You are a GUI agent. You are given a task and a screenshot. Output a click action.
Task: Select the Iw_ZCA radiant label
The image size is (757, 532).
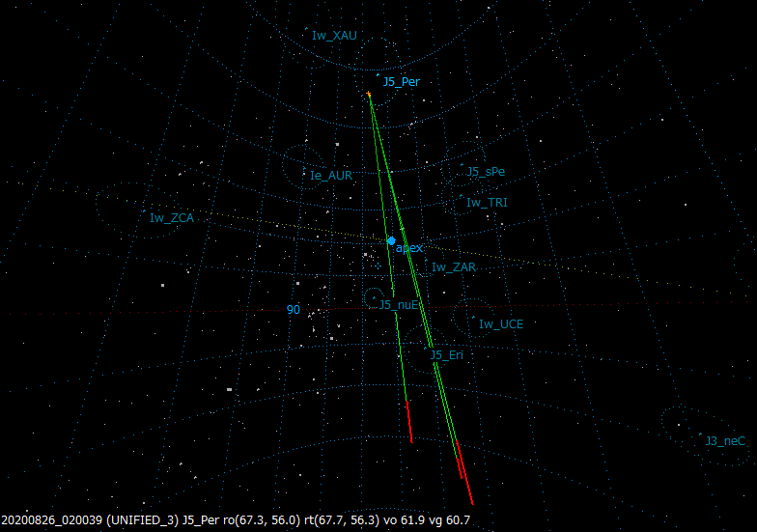172,218
